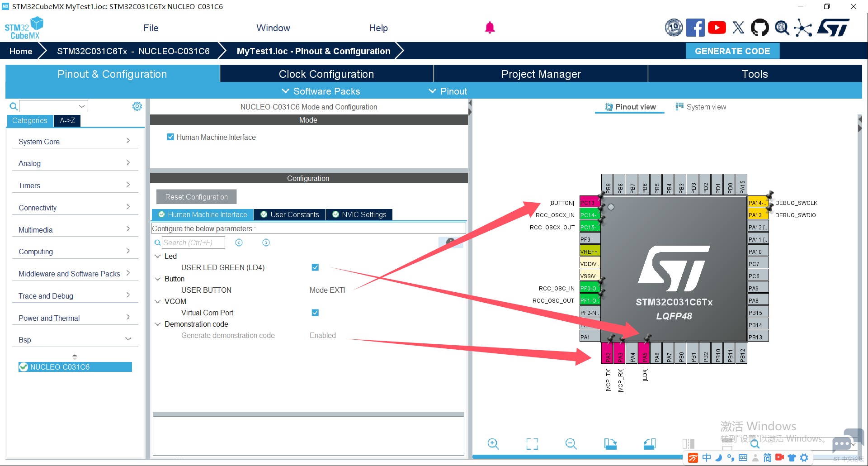
Task: Expand the Connectivity category
Action: tap(75, 208)
